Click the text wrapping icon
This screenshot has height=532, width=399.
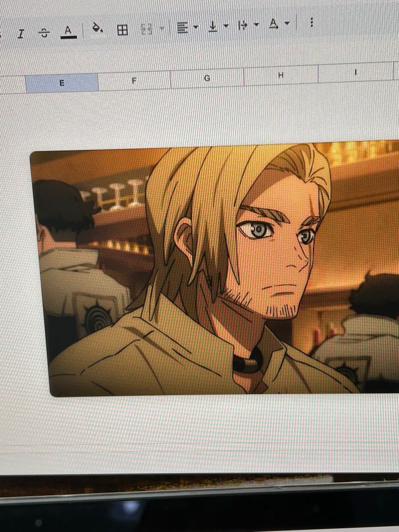(x=243, y=25)
